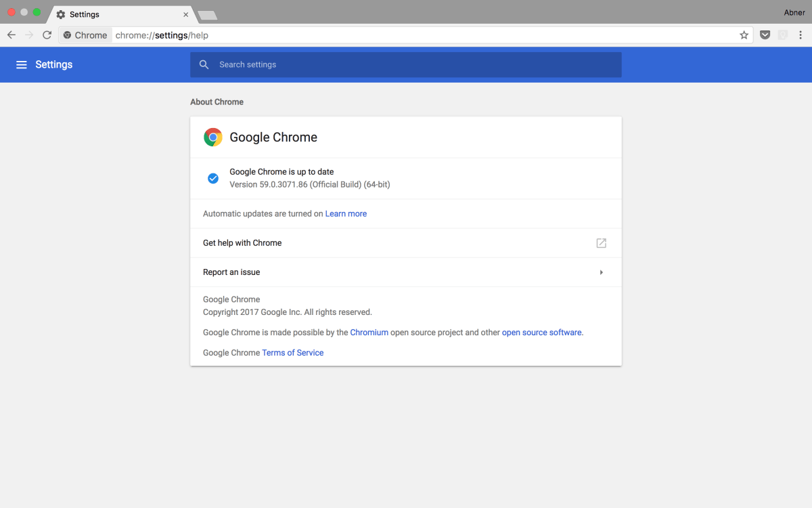Click the search magnifier in the settings bar
The image size is (812, 508).
204,64
